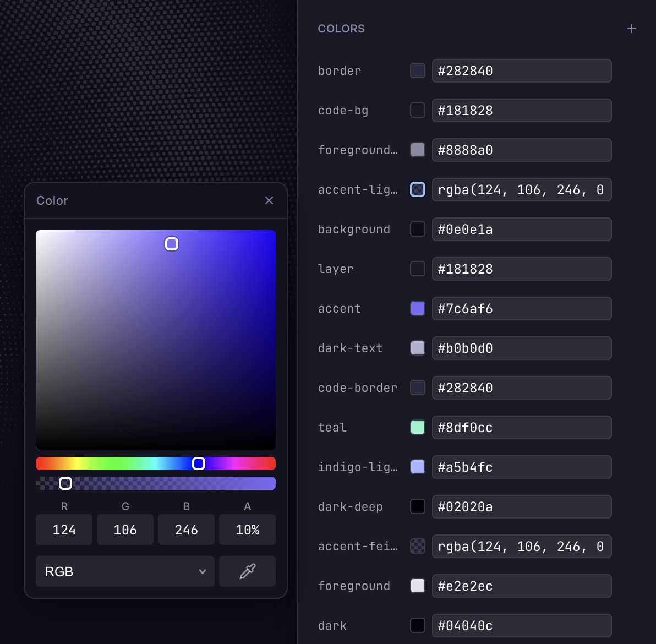The width and height of the screenshot is (656, 644).
Task: Open the RGB color mode dropdown
Action: pyautogui.click(x=125, y=571)
